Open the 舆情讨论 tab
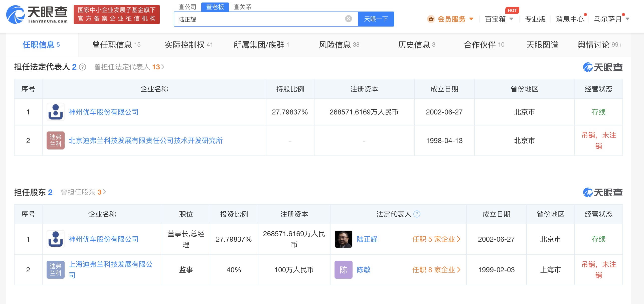The height and width of the screenshot is (304, 644). 600,45
